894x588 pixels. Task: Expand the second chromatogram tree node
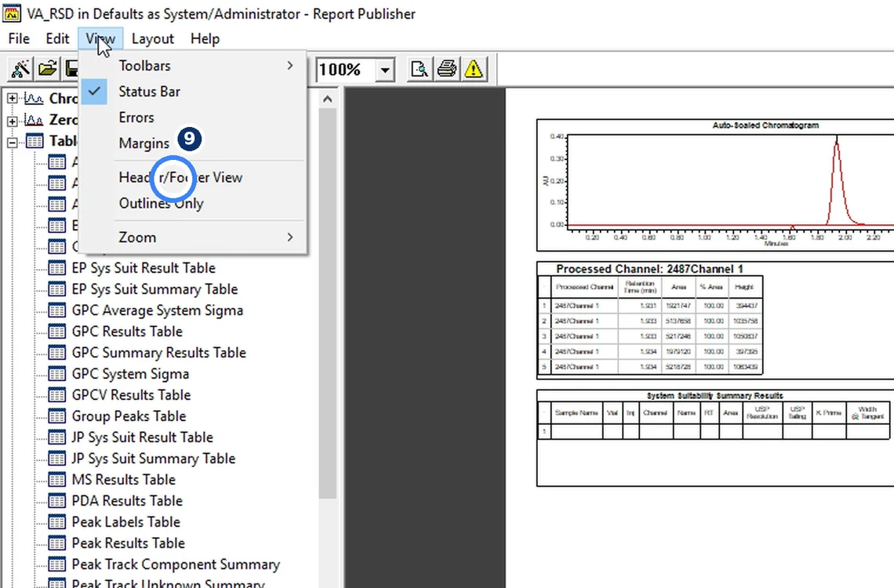(x=12, y=120)
